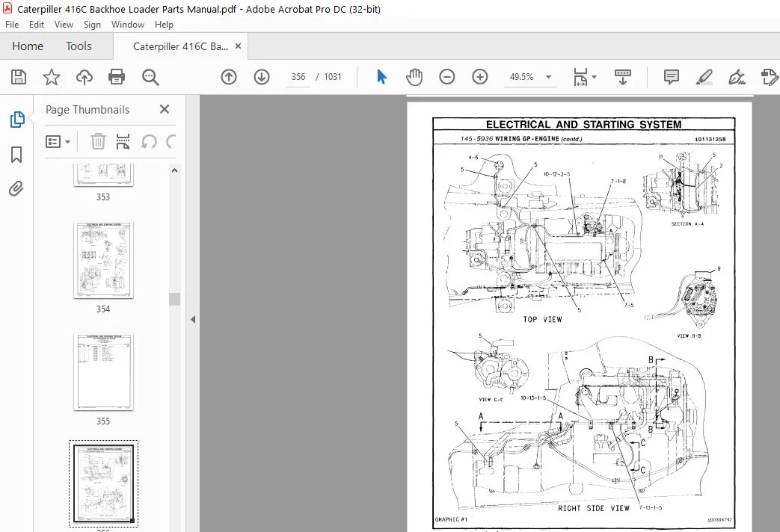This screenshot has width=780, height=532.
Task: Enable the scrolling page display mode
Action: (622, 77)
